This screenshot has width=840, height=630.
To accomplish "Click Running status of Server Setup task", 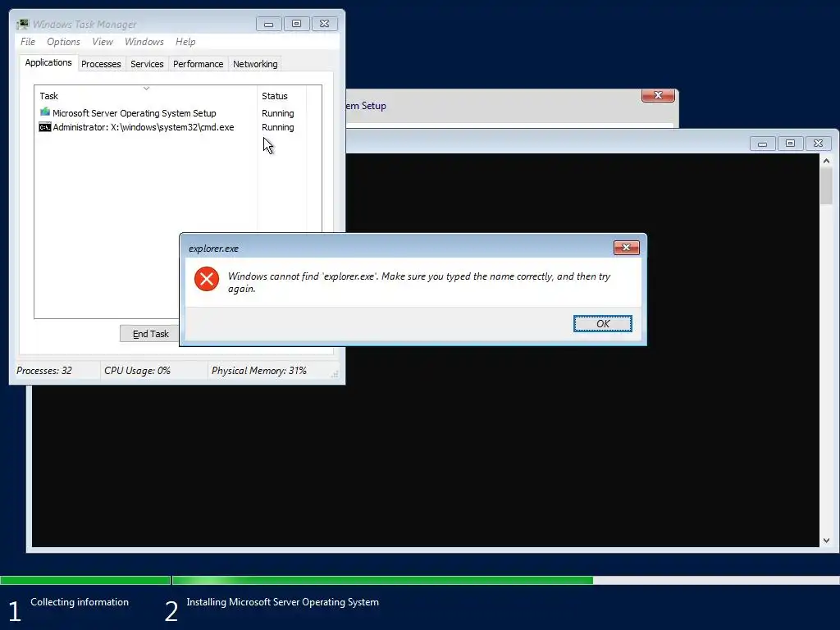I will coord(277,113).
